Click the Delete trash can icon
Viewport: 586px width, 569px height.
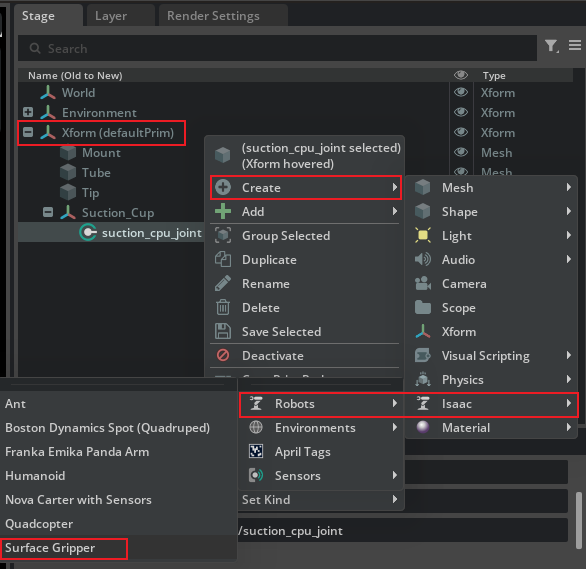click(x=223, y=307)
